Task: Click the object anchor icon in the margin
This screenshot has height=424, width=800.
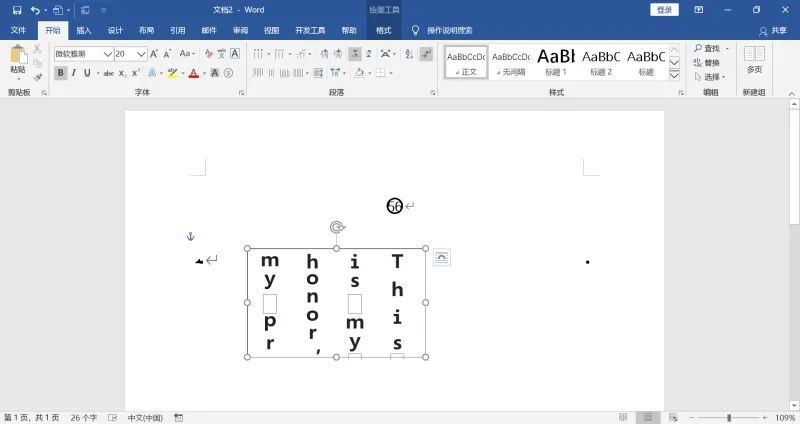Action: pos(190,236)
